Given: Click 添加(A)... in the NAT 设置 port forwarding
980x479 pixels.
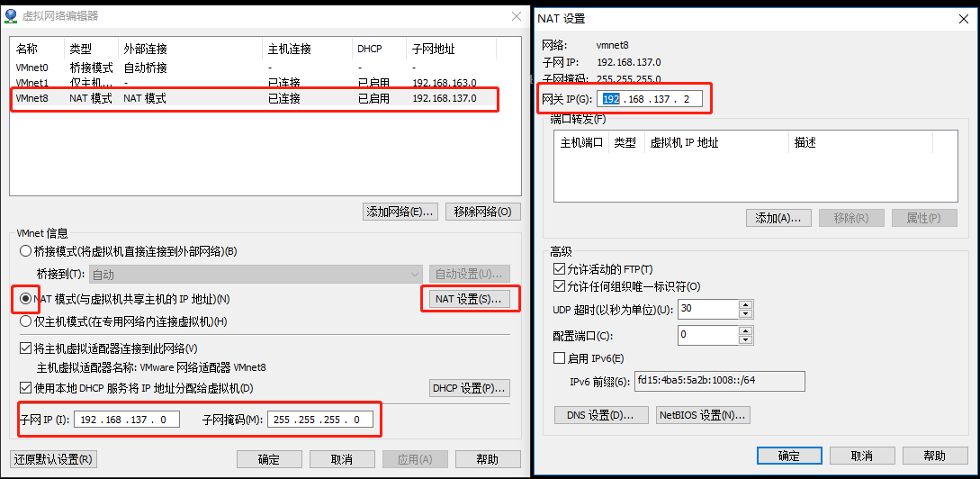Looking at the screenshot, I should 778,218.
